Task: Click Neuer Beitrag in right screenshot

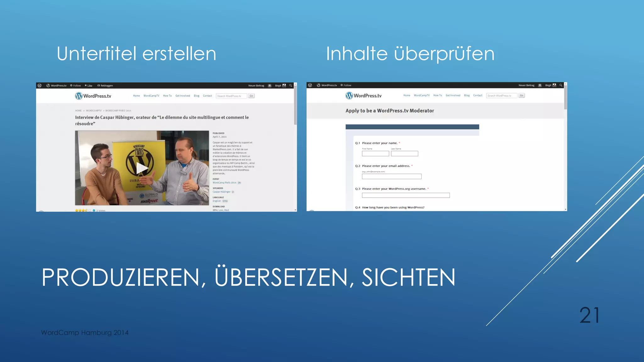Action: (x=526, y=85)
